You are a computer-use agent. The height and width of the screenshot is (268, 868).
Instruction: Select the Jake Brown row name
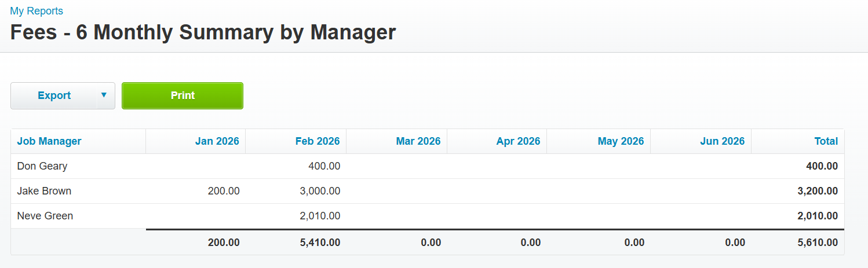[x=44, y=191]
